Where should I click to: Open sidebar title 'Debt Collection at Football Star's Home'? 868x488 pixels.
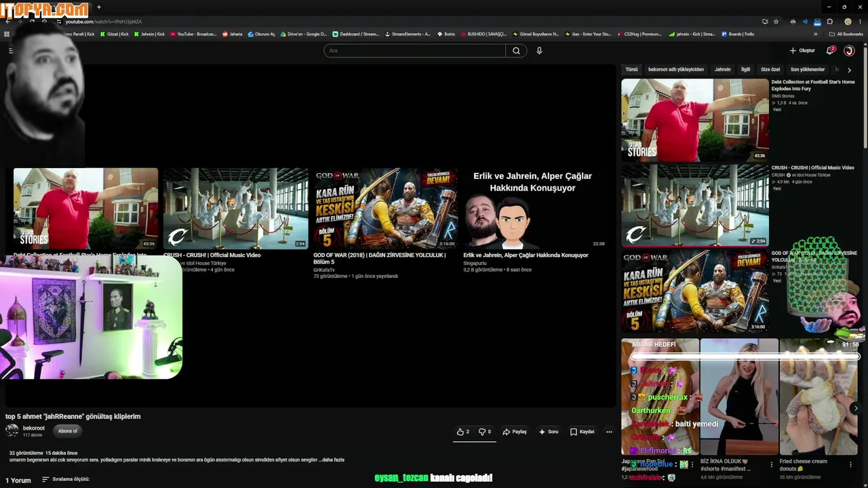pyautogui.click(x=813, y=85)
